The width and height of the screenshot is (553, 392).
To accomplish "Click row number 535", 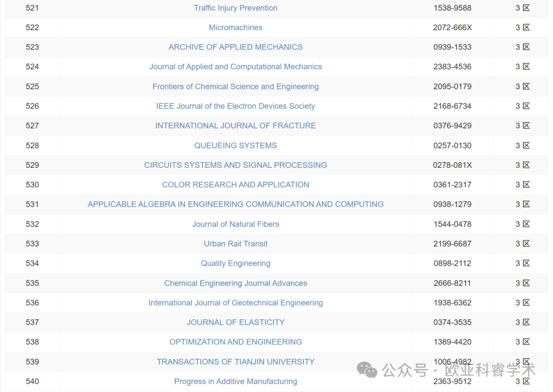I will [32, 283].
